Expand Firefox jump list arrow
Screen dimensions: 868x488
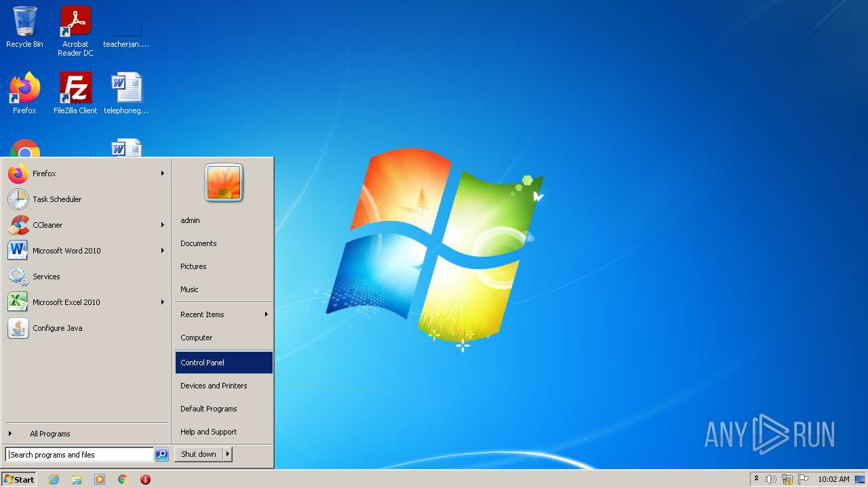tap(163, 174)
